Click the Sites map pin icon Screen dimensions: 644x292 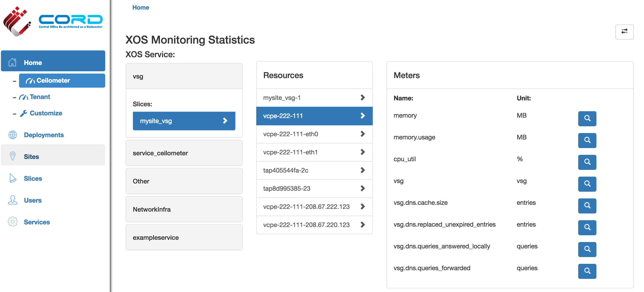coord(12,156)
